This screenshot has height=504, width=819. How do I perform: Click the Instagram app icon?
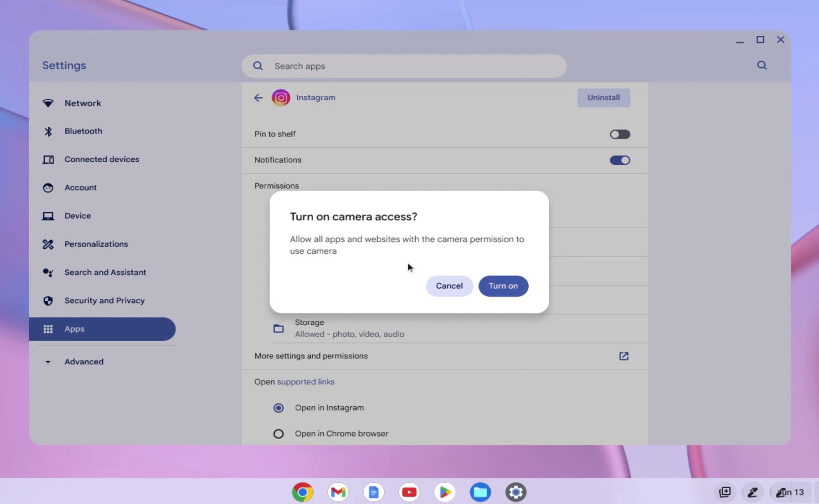[x=281, y=98]
